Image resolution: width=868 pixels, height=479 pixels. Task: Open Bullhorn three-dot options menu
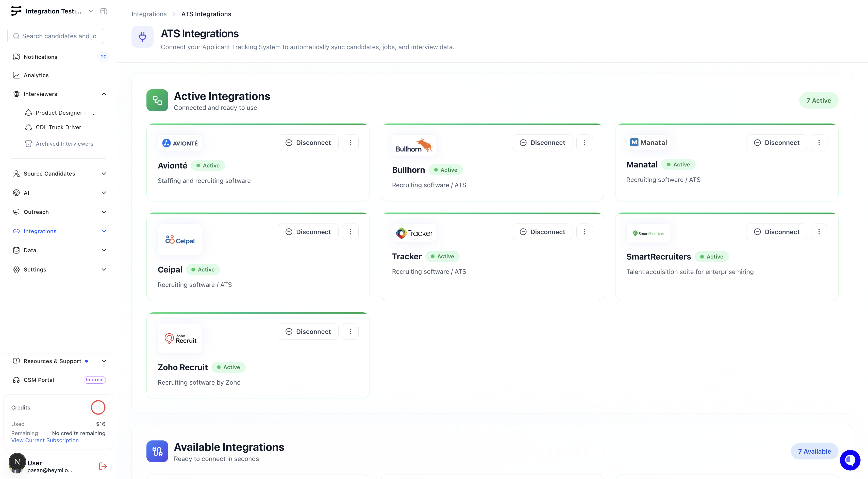[x=584, y=143]
